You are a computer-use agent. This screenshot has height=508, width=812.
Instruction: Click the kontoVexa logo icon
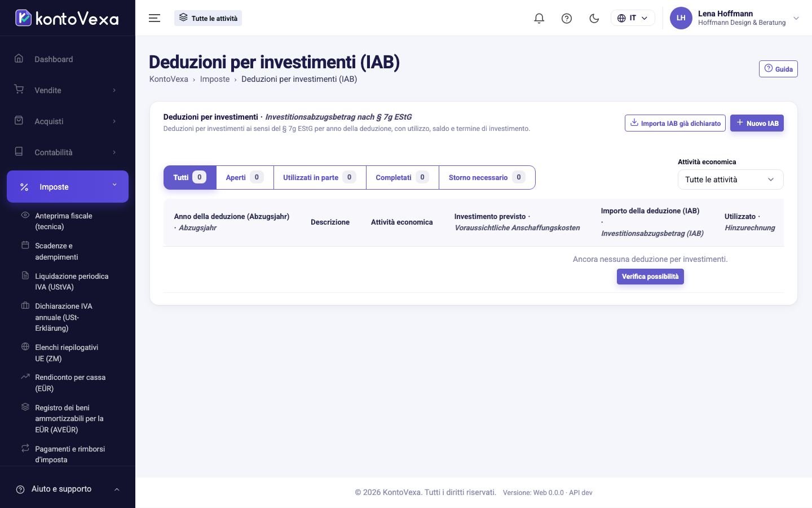[x=23, y=18]
